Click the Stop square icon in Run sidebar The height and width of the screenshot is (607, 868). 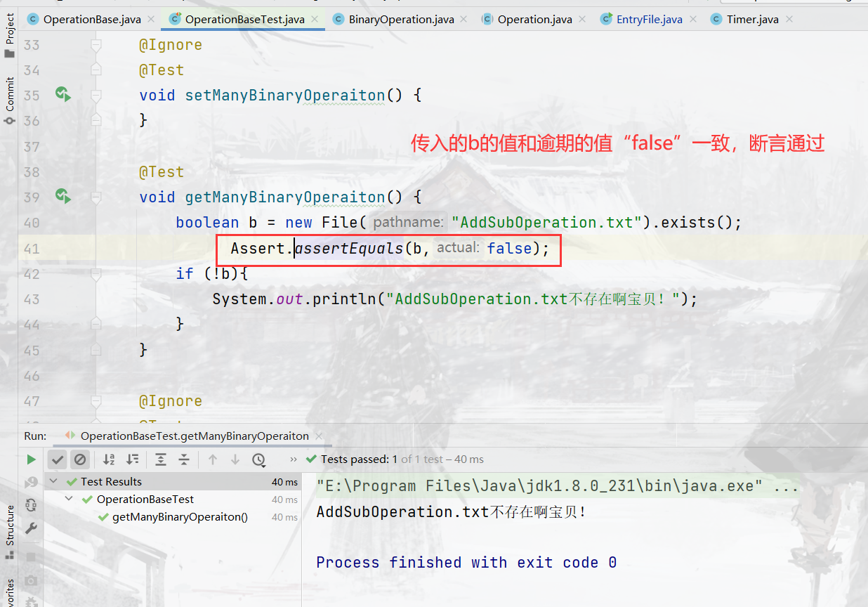tap(31, 557)
